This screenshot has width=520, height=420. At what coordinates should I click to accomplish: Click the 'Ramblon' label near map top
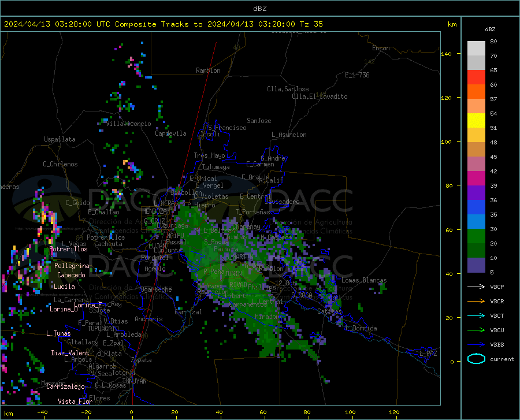coord(208,70)
